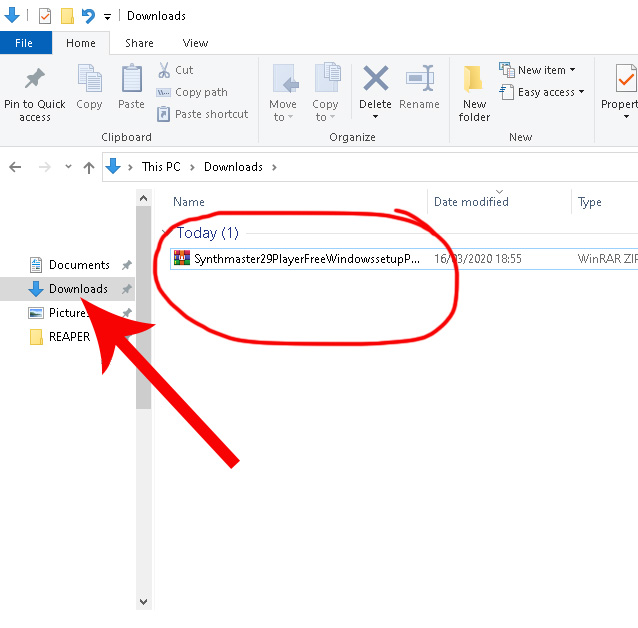638x628 pixels.
Task: Click navigation pane scroll down arrow
Action: [x=143, y=602]
